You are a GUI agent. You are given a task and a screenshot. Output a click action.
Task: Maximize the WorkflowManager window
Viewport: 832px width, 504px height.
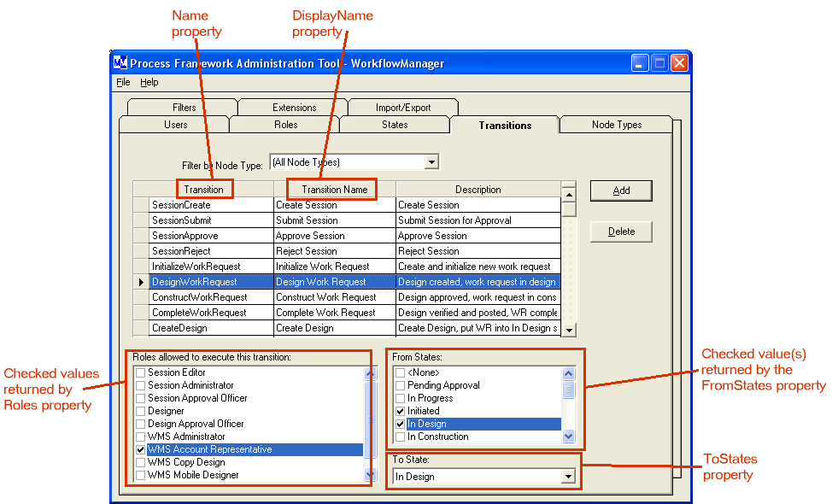pos(659,63)
